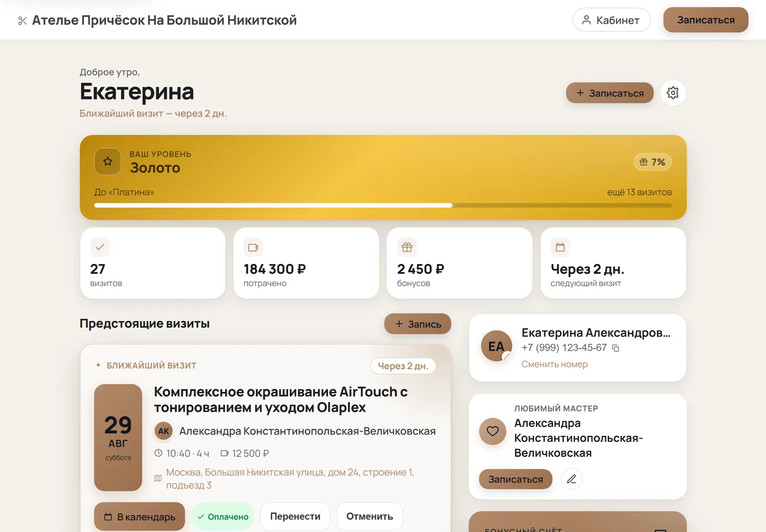This screenshot has height=532, width=766.
Task: Click the 29 АВГ date tile
Action: pyautogui.click(x=118, y=437)
